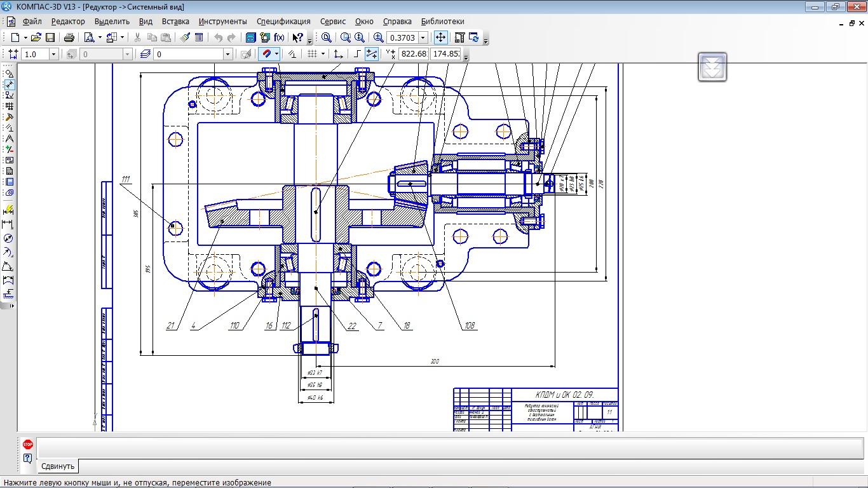Open the Инструменты menu
This screenshot has height=488, width=868.
point(222,21)
